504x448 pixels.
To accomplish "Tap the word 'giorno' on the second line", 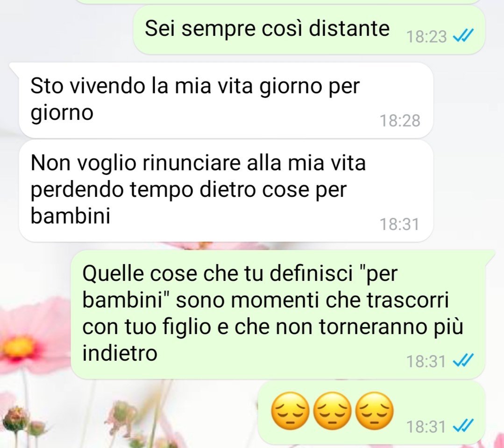I will pyautogui.click(x=62, y=113).
